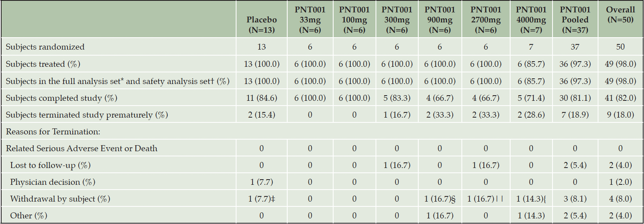Screen dimensions: 644x224
Task: Select the PNT001 33mg column header
Action: click(x=310, y=20)
